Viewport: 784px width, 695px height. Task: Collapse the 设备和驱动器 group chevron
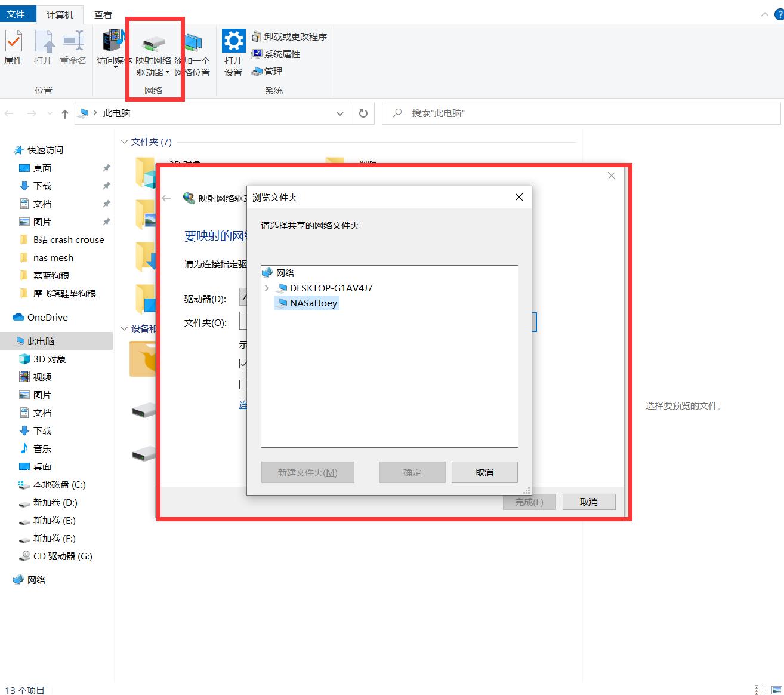pyautogui.click(x=124, y=329)
